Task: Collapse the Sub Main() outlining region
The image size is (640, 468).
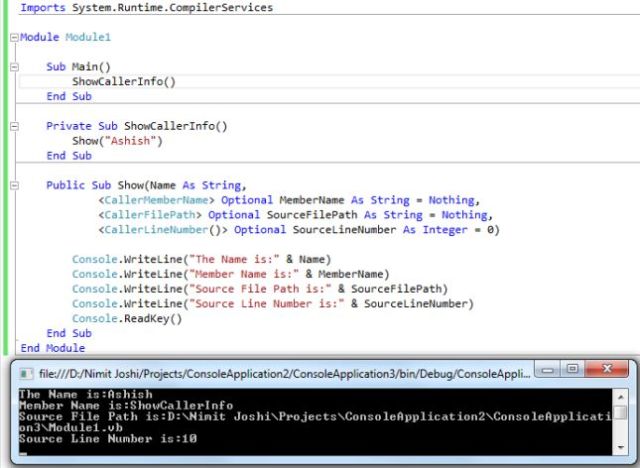Action: [14, 67]
